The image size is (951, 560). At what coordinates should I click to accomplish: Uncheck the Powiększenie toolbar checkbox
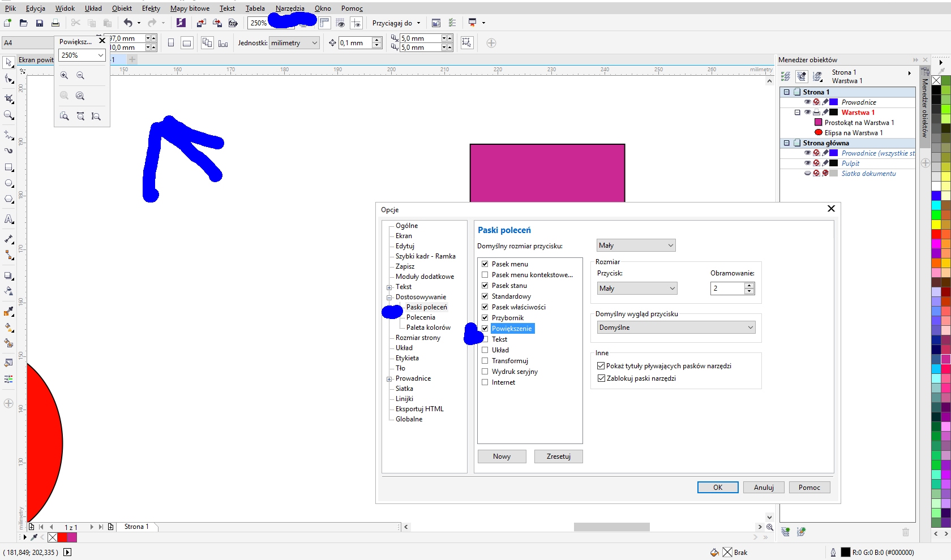point(485,329)
